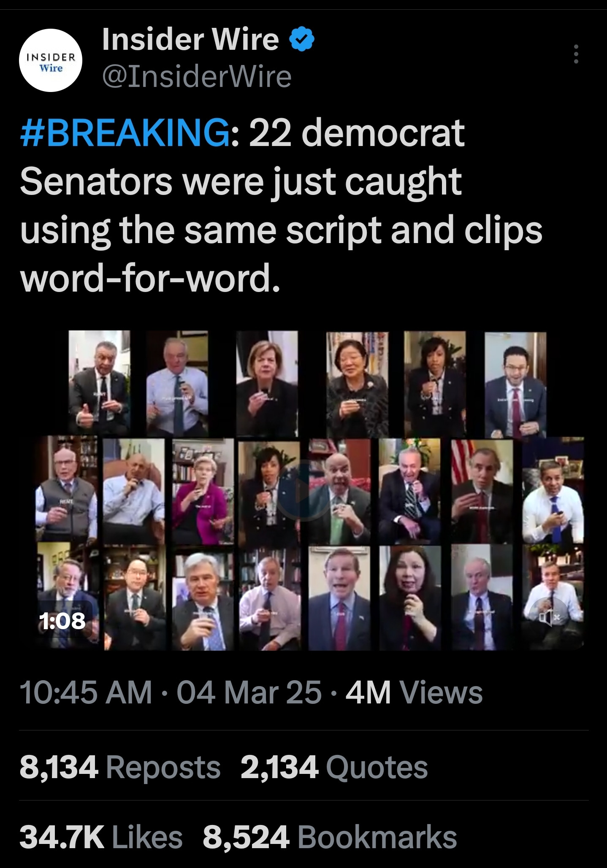Image resolution: width=607 pixels, height=868 pixels.
Task: Click the 8,524 Bookmarks count
Action: point(330,838)
